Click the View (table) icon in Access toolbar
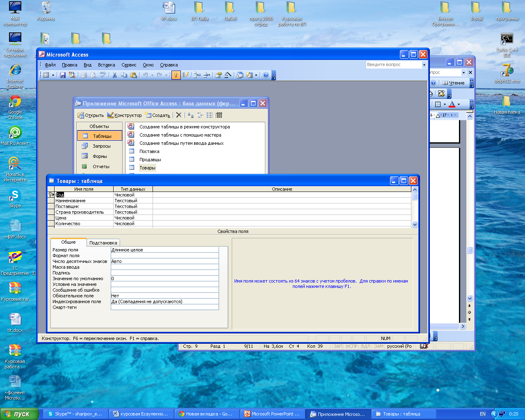The image size is (525, 420). click(46, 75)
